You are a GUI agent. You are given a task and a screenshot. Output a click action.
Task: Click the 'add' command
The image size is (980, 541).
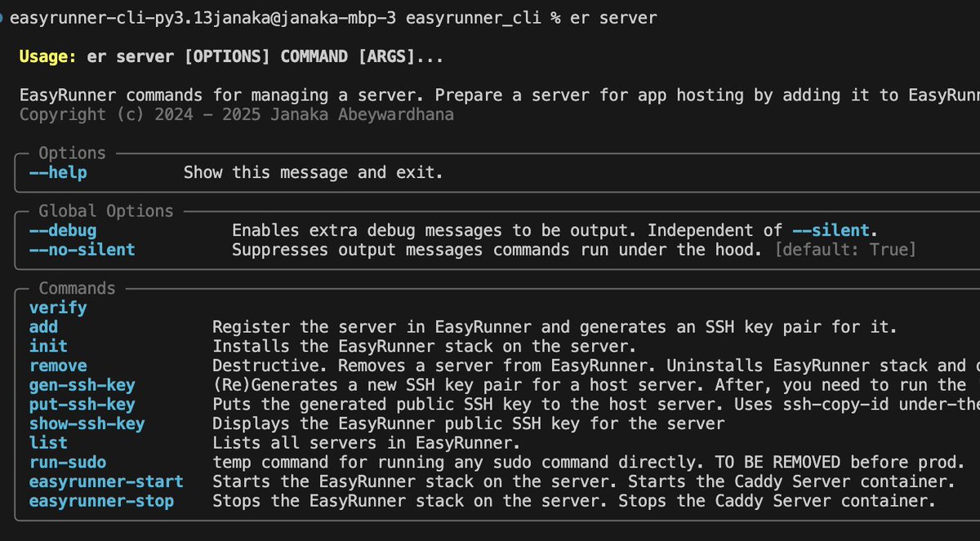(43, 327)
